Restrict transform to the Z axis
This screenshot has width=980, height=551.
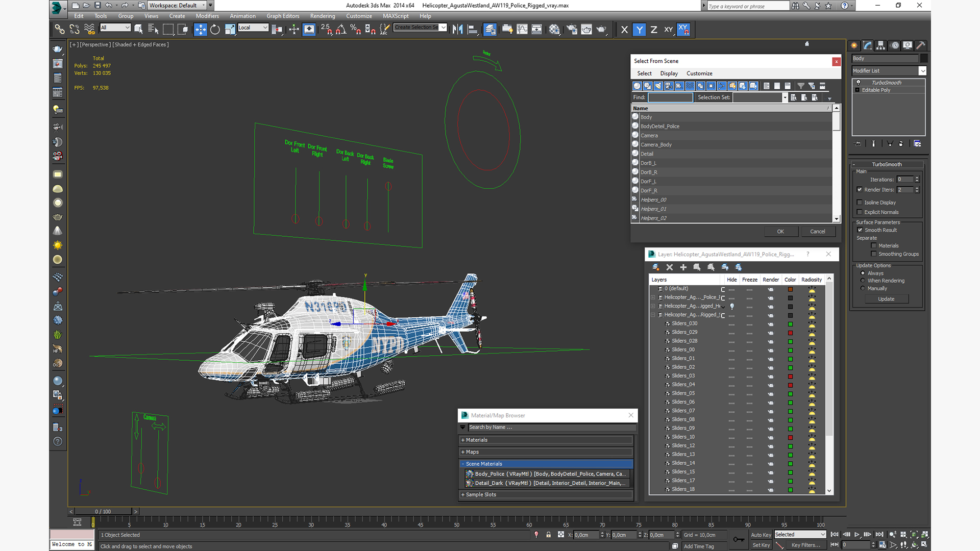(654, 30)
